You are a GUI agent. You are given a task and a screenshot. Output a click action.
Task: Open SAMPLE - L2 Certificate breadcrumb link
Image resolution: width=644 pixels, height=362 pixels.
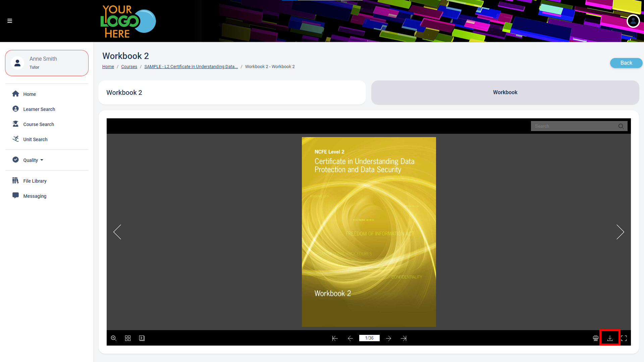(191, 67)
